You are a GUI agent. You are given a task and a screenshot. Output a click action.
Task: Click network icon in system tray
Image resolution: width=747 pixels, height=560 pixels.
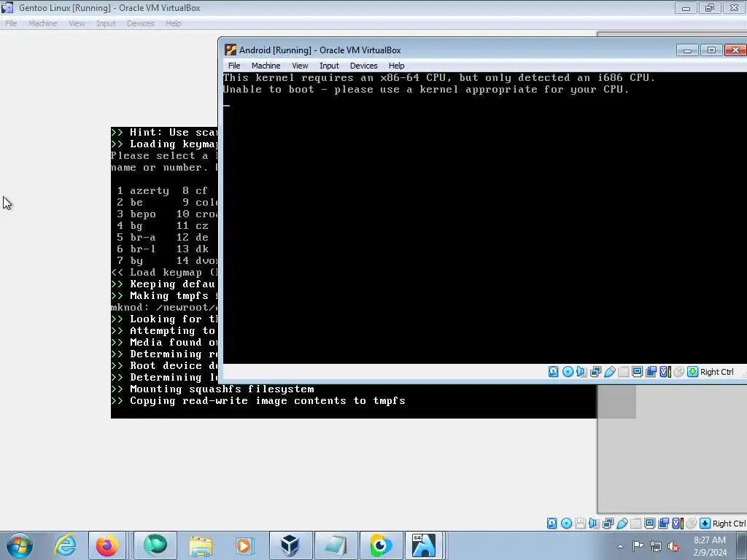[x=656, y=546]
